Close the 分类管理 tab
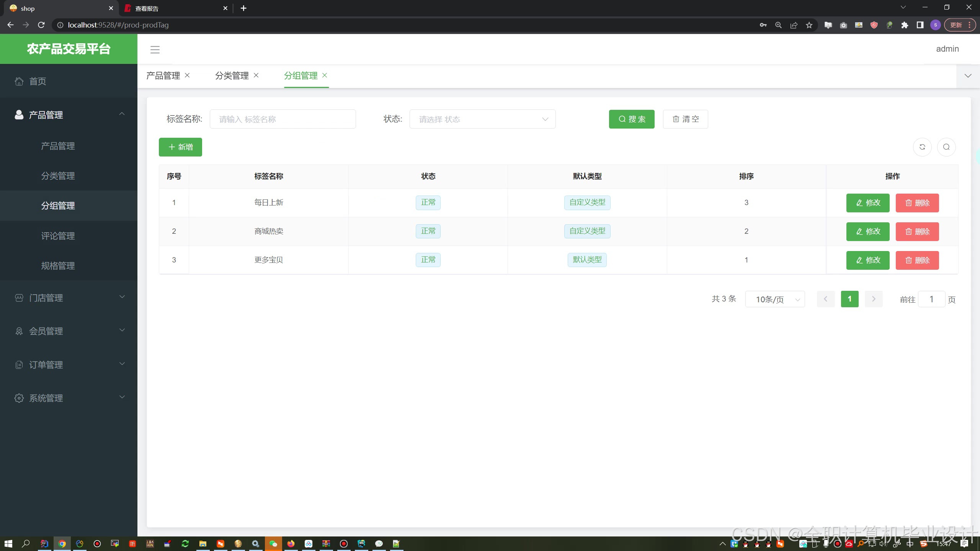Image resolution: width=980 pixels, height=551 pixels. pos(256,75)
